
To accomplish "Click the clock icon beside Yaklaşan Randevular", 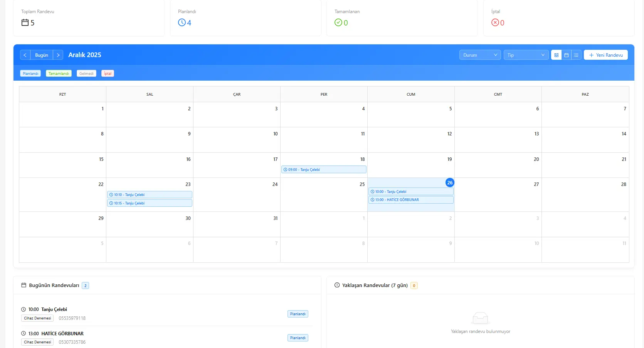I will point(337,285).
